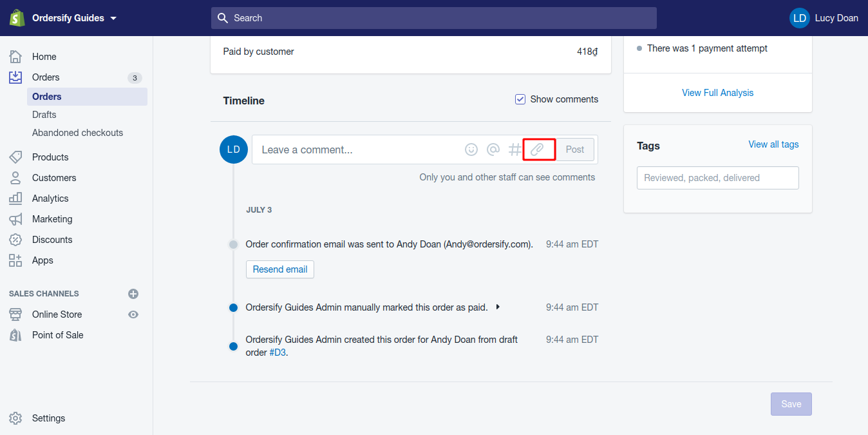Open Settings
Viewport: 868px width, 435px height.
point(48,418)
